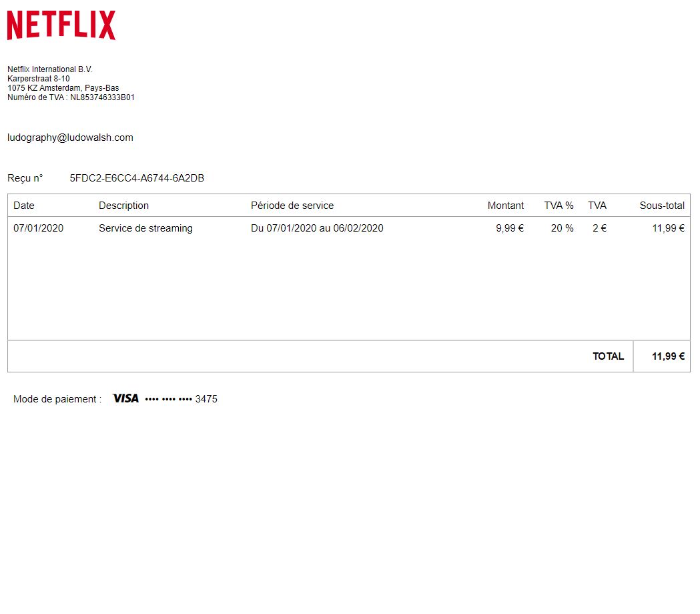Select receipt number 5FDC2-E6CC4-A6744-6A2DB
Image resolution: width=700 pixels, height=614 pixels.
137,178
